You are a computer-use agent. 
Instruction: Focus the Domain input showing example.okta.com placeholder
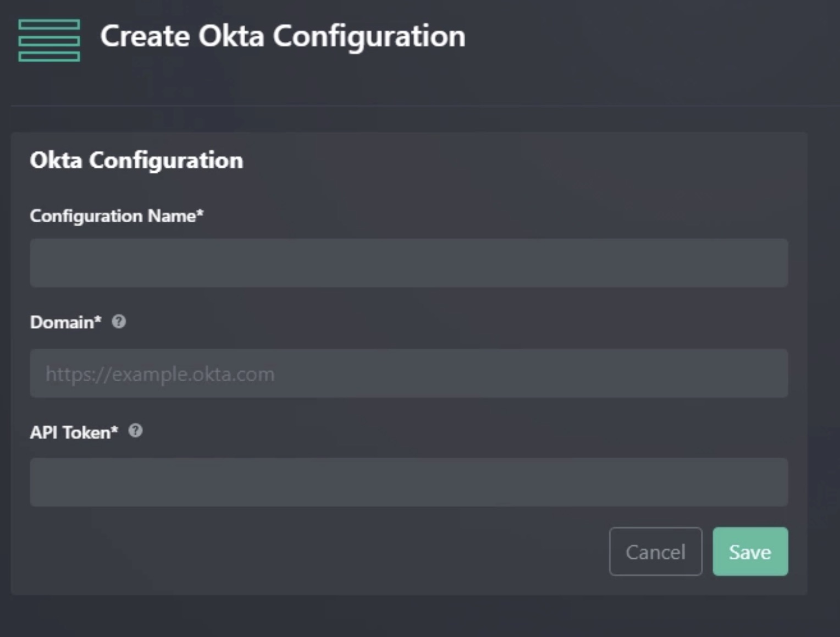[409, 373]
